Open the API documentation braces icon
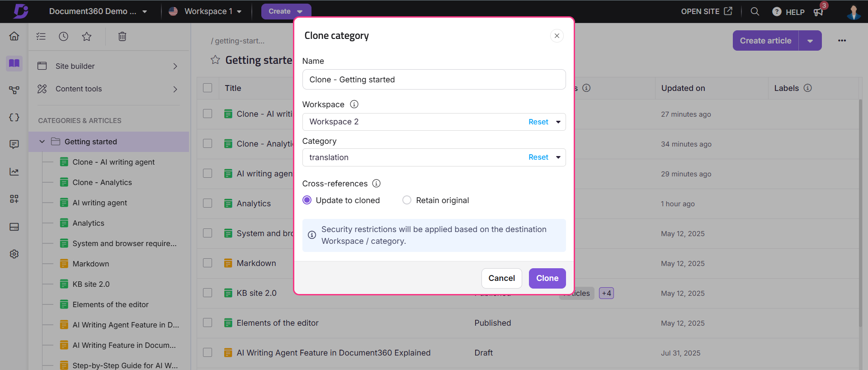 pyautogui.click(x=14, y=118)
